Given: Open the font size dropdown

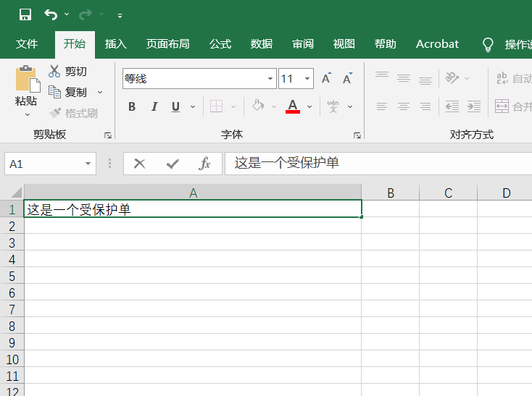Looking at the screenshot, I should tap(308, 78).
